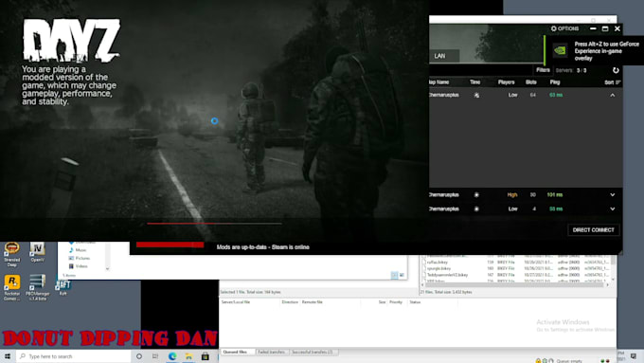Open Task View on the taskbar
This screenshot has width=644, height=363.
click(x=155, y=356)
